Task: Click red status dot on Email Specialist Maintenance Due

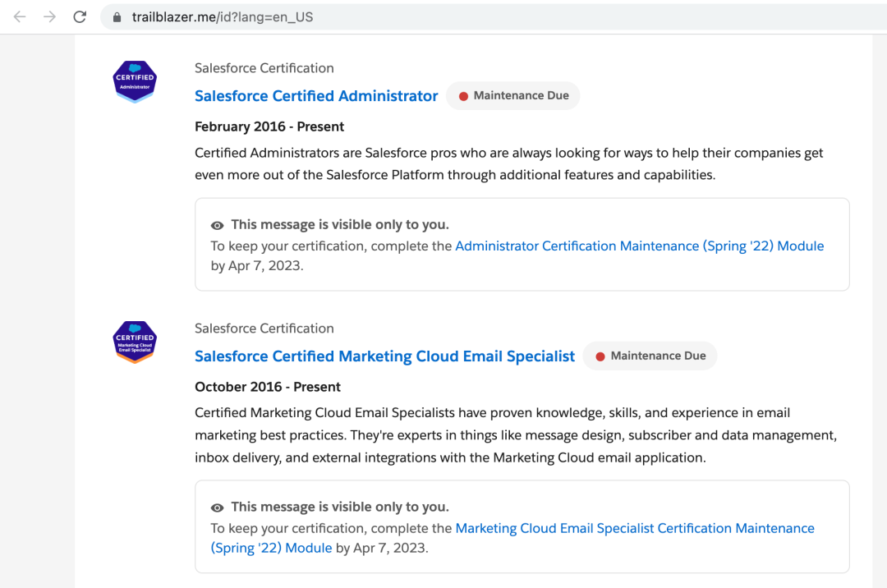Action: tap(600, 356)
